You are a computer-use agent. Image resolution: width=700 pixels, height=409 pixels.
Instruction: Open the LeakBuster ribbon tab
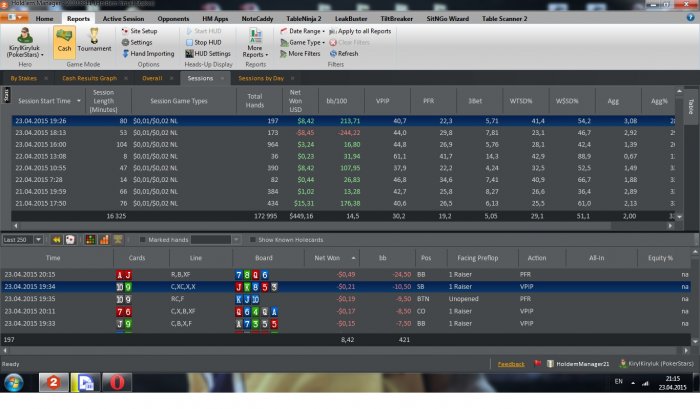point(351,19)
